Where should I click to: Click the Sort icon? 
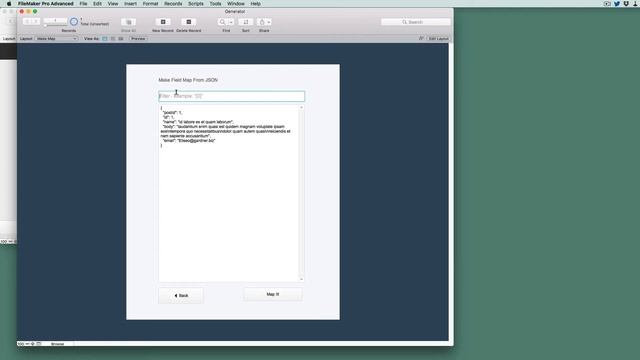[x=246, y=22]
